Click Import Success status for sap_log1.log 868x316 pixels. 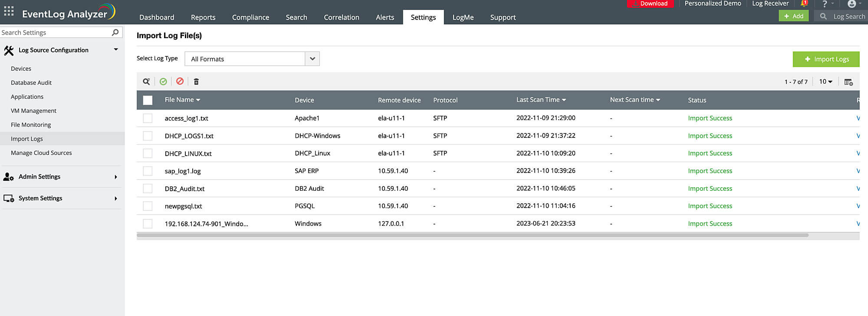(x=710, y=171)
